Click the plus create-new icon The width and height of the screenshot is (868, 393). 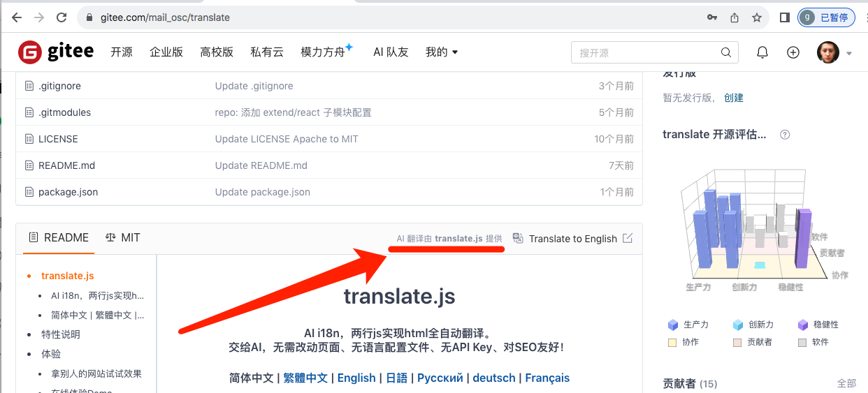(793, 52)
